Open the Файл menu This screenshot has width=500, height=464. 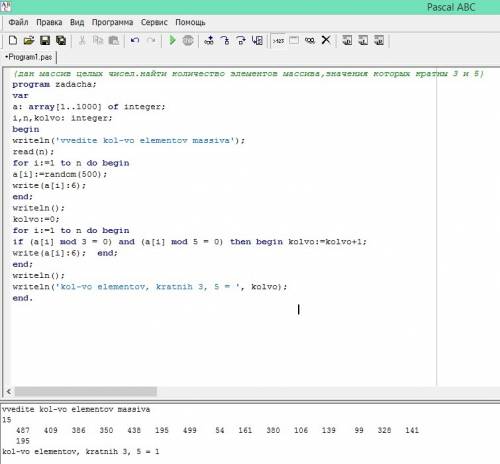[18, 22]
